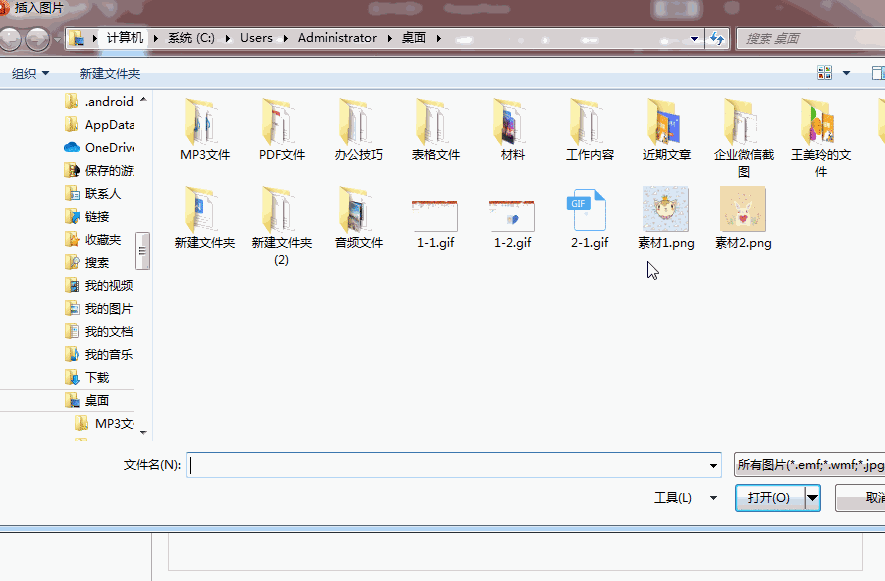The width and height of the screenshot is (885, 581).
Task: Click the arrow beside 打开(O) button
Action: (x=812, y=497)
